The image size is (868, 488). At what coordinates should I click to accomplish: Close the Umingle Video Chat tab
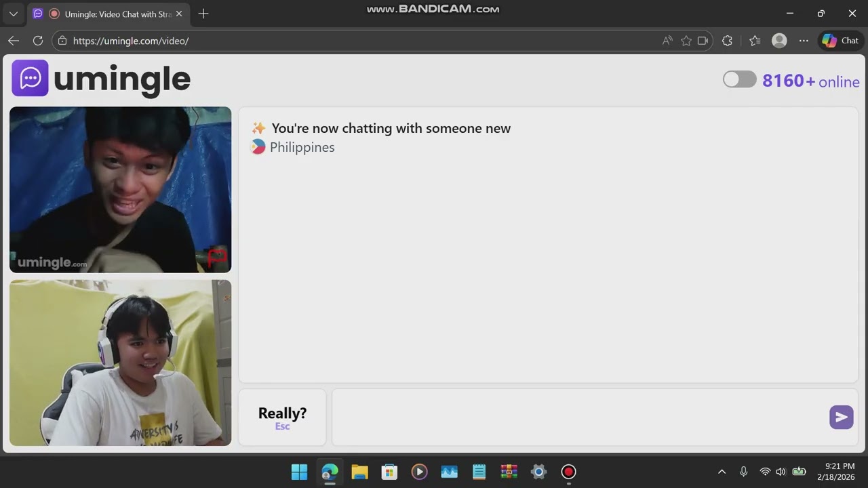[179, 14]
